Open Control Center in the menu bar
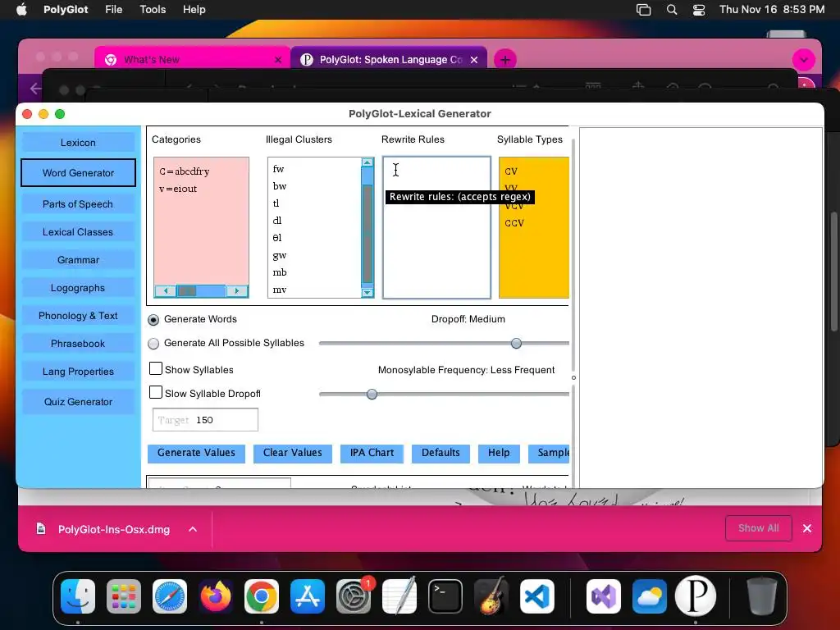The image size is (840, 630). point(699,10)
